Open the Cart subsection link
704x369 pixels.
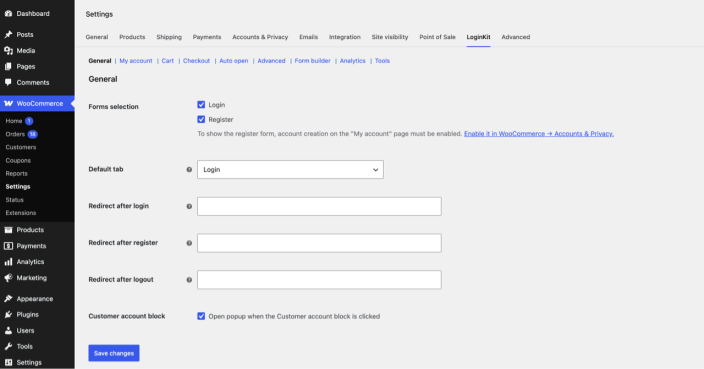pyautogui.click(x=167, y=61)
